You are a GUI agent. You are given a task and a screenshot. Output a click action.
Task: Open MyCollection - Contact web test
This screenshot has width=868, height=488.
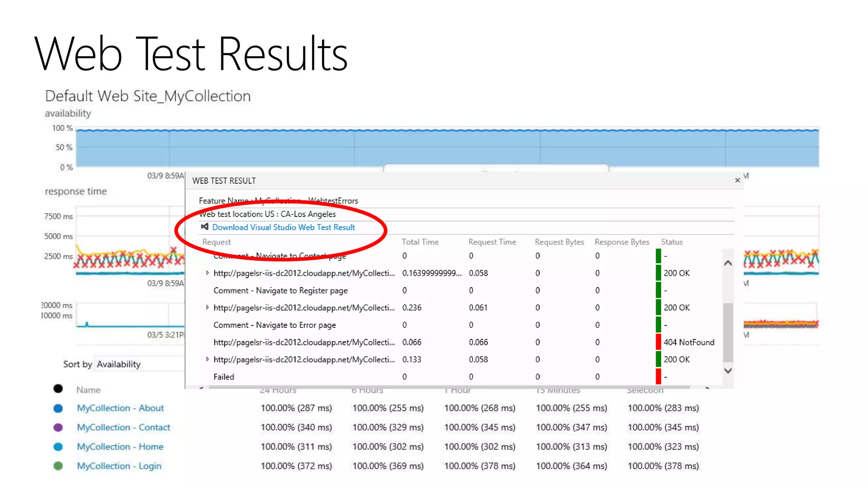(x=123, y=427)
